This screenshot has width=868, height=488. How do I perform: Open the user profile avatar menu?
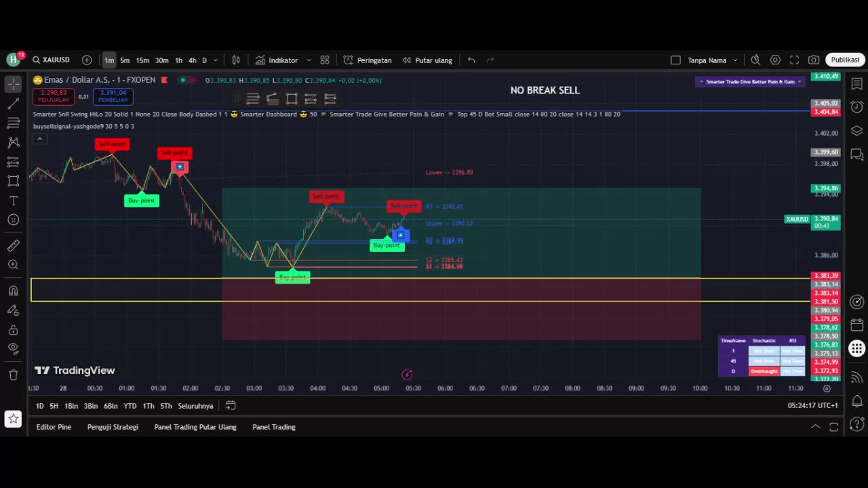click(13, 60)
